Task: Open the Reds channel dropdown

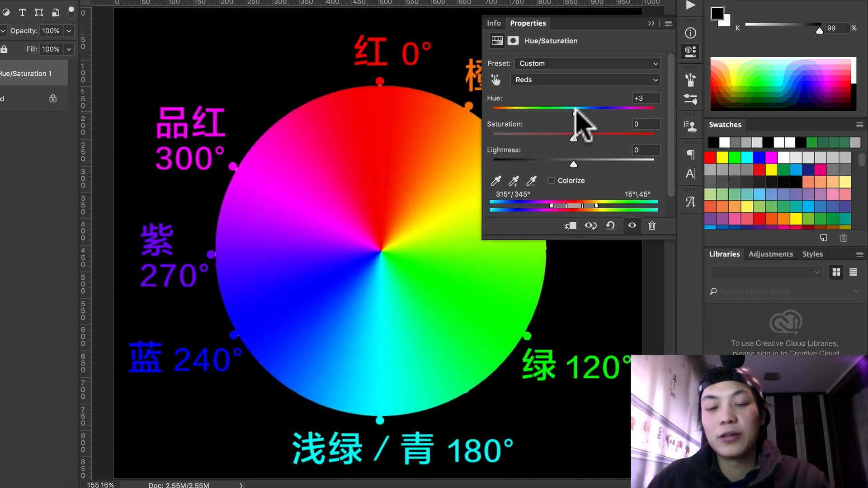Action: 585,80
